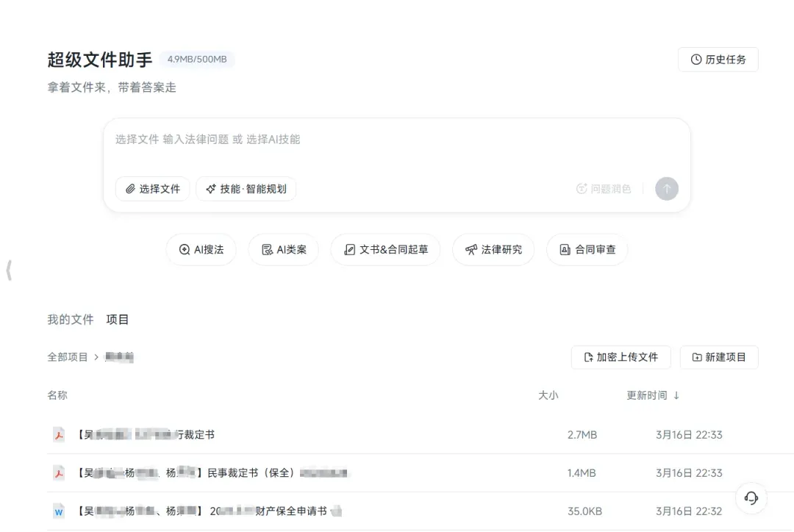Open the 历史任务 history button
Image resolution: width=794 pixels, height=532 pixels.
point(718,60)
